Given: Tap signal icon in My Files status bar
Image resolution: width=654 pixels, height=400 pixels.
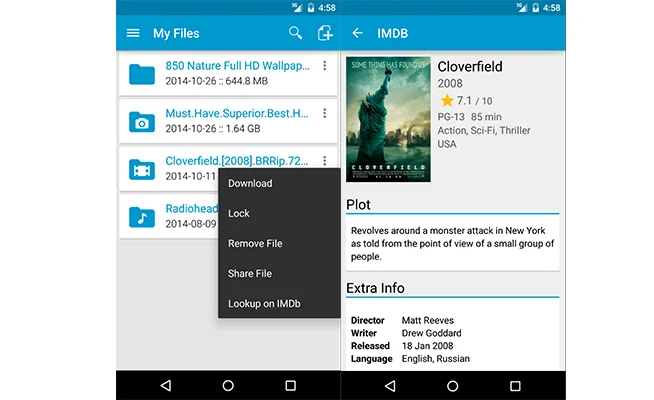Looking at the screenshot, I should tap(297, 7).
